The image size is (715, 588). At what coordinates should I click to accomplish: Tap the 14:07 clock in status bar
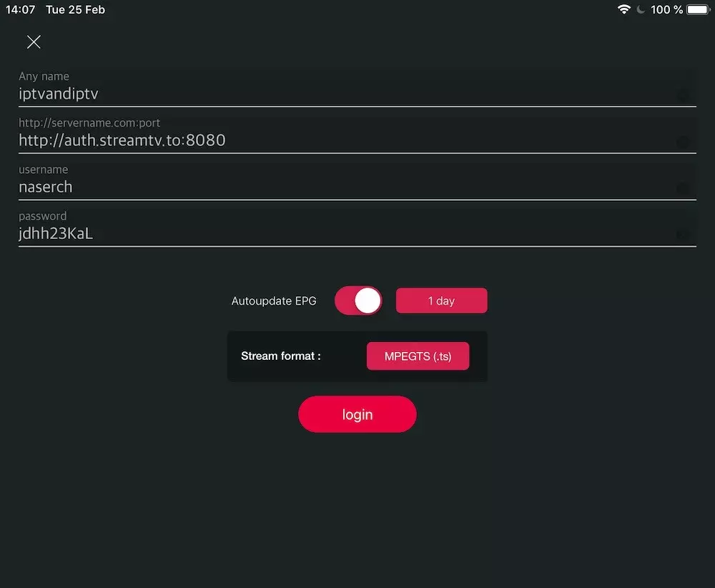click(x=21, y=9)
